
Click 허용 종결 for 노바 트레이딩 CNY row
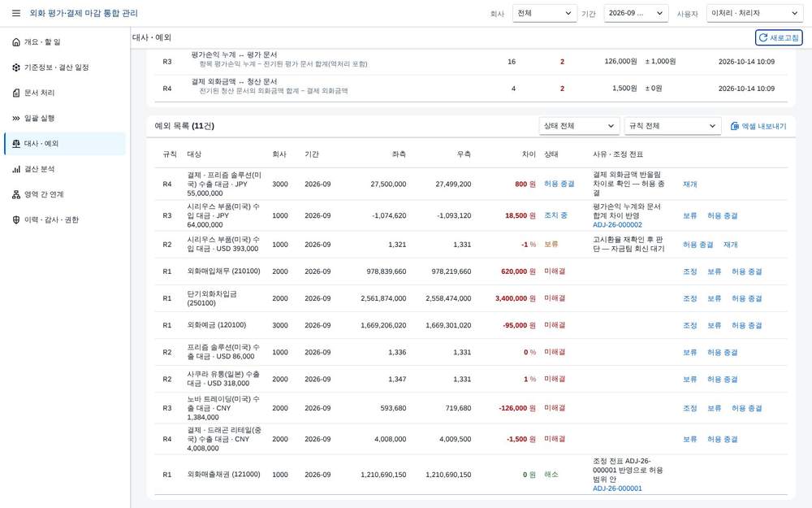[x=747, y=409]
